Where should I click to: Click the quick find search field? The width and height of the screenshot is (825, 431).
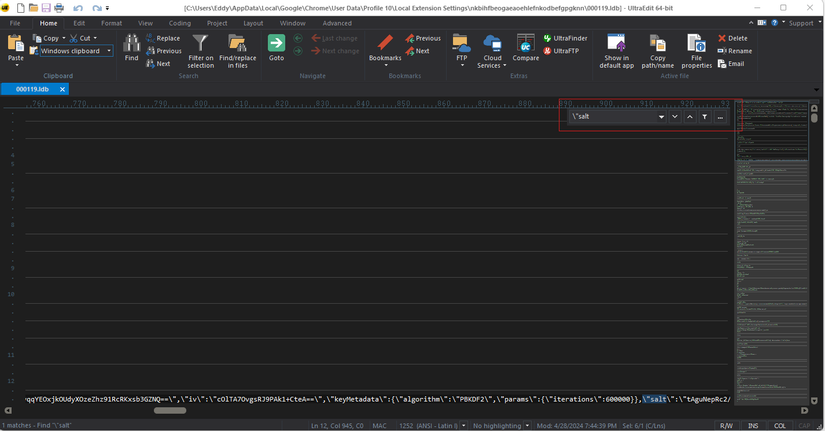pyautogui.click(x=612, y=116)
